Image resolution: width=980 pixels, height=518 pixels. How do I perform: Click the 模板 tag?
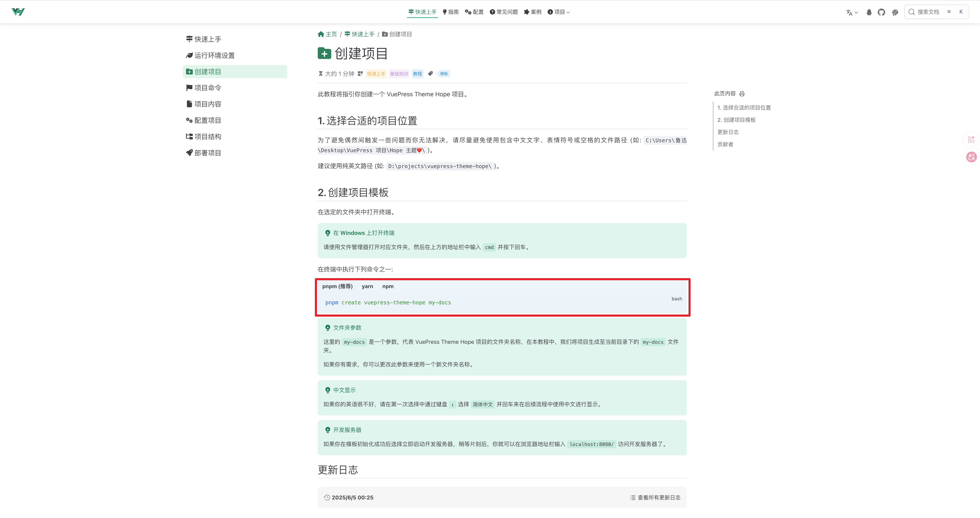[444, 74]
